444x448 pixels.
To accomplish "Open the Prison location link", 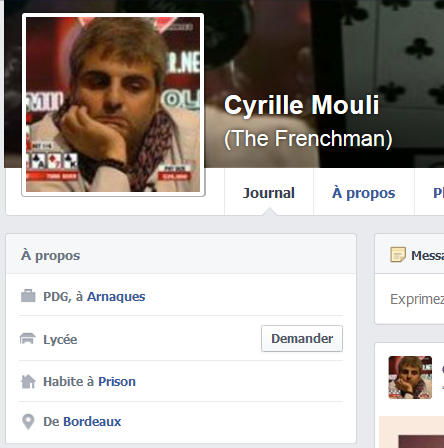I will pos(117,382).
